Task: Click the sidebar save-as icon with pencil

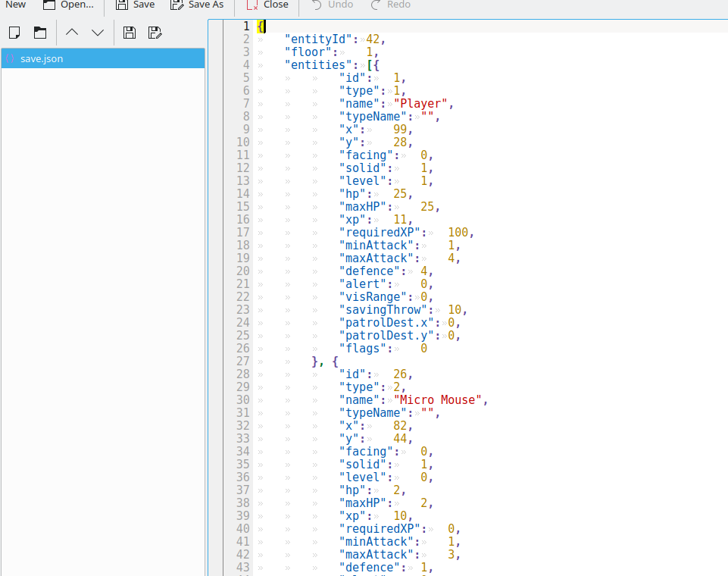Action: point(155,33)
